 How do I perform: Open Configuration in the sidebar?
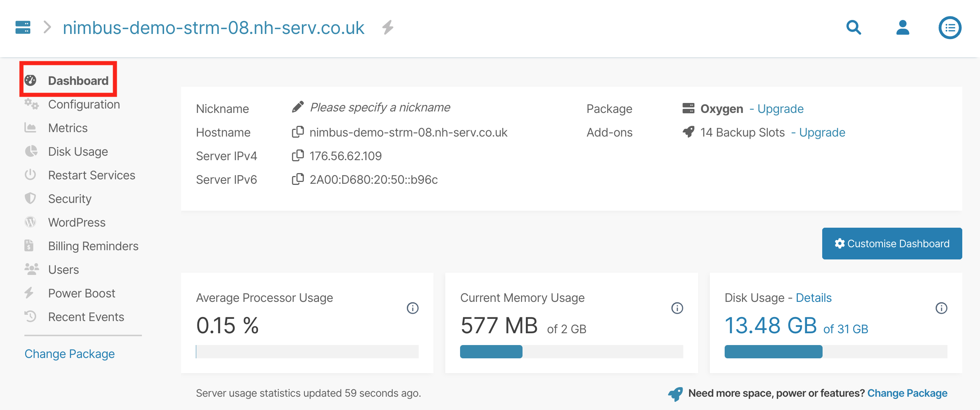tap(84, 104)
